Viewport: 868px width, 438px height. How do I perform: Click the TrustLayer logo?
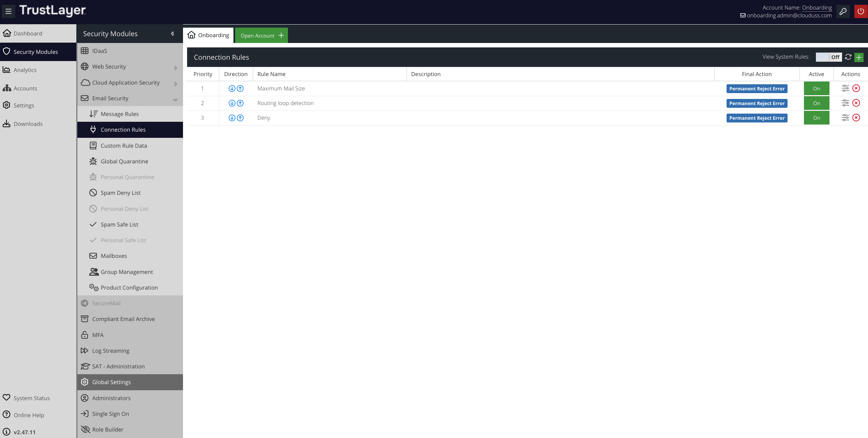point(52,11)
